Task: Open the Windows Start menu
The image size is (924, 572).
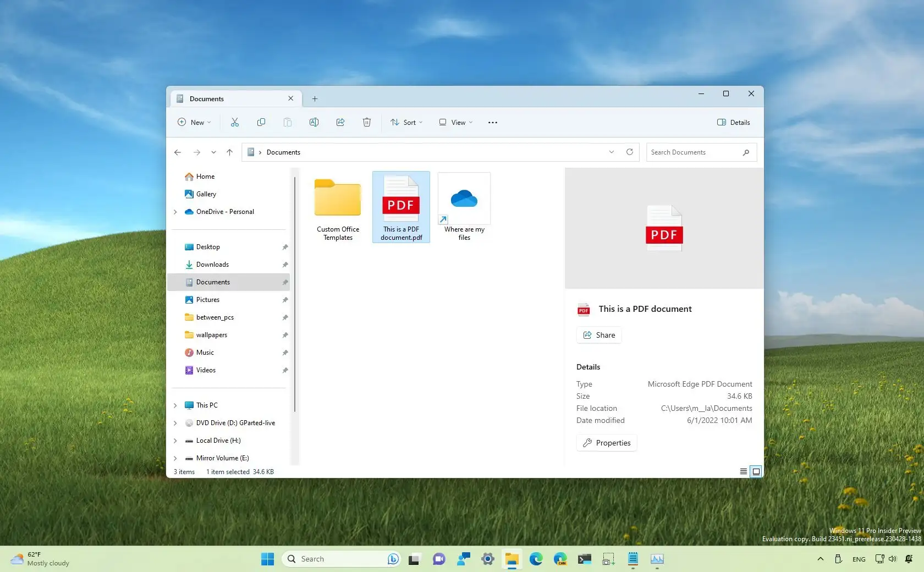Action: tap(268, 559)
